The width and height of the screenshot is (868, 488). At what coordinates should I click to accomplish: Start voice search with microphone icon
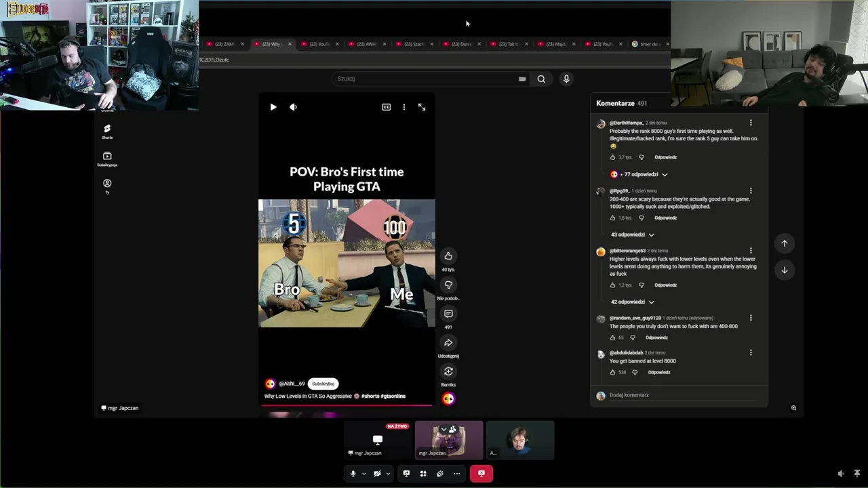coord(566,79)
